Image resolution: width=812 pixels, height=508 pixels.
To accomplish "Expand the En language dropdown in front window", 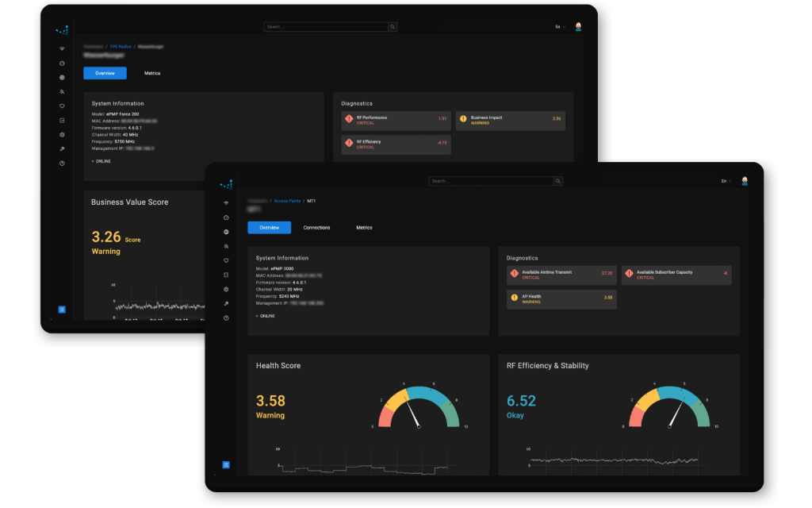I will click(726, 181).
